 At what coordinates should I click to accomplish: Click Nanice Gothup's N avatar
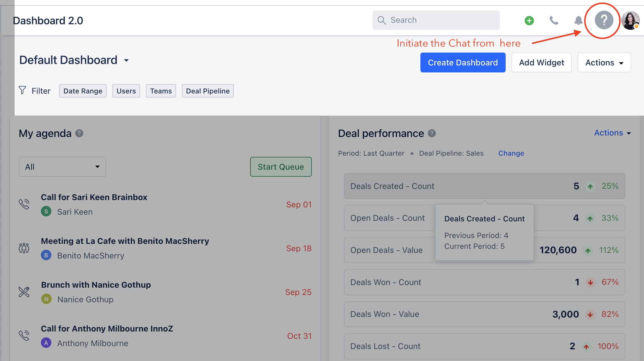pos(46,299)
